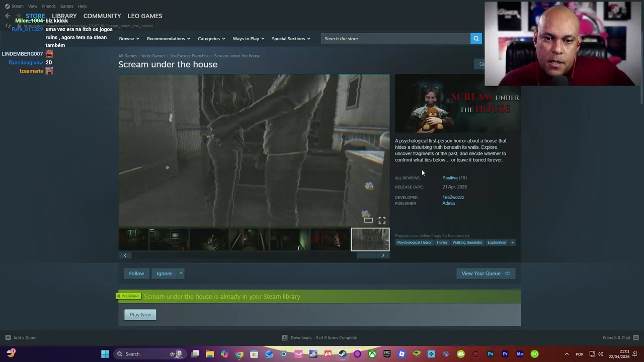
Task: Click the Ignore button
Action: tap(164, 274)
